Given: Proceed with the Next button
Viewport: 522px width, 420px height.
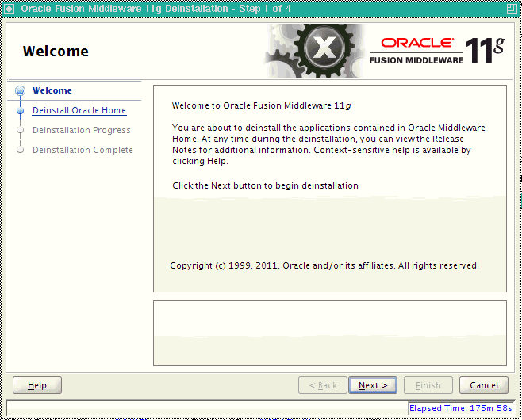Looking at the screenshot, I should (373, 385).
